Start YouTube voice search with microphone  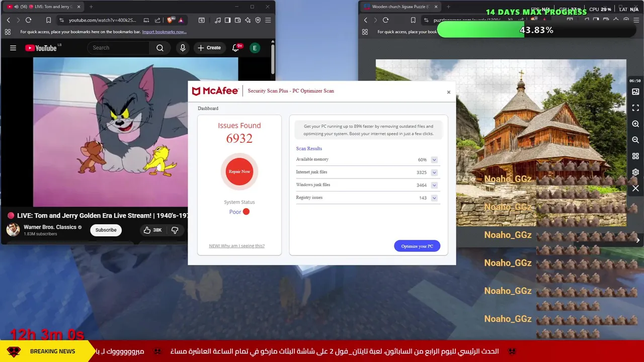point(183,48)
